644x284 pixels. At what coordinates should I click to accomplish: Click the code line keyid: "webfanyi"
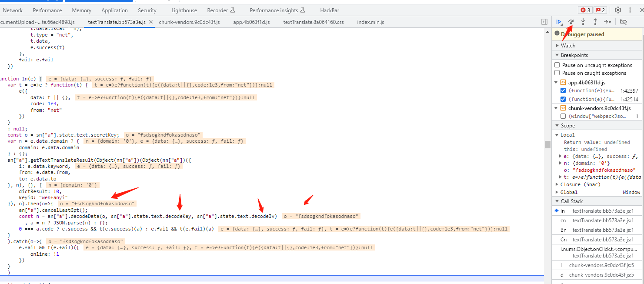[x=43, y=197]
